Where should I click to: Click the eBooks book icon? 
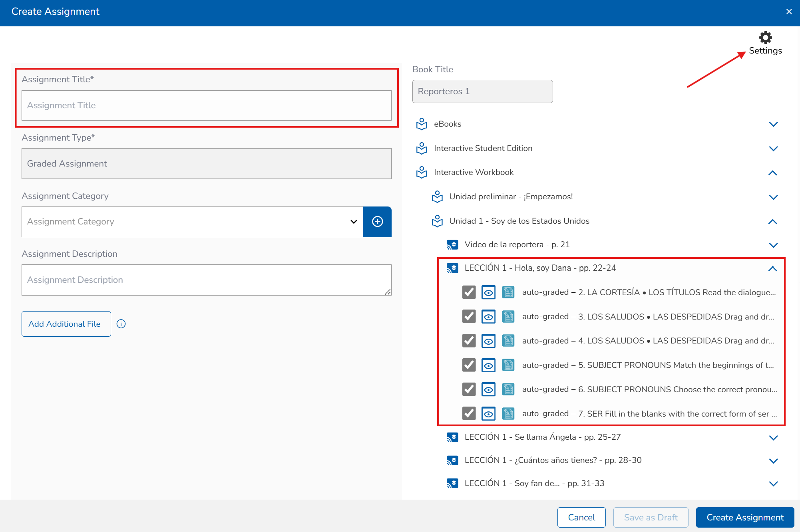click(x=422, y=124)
